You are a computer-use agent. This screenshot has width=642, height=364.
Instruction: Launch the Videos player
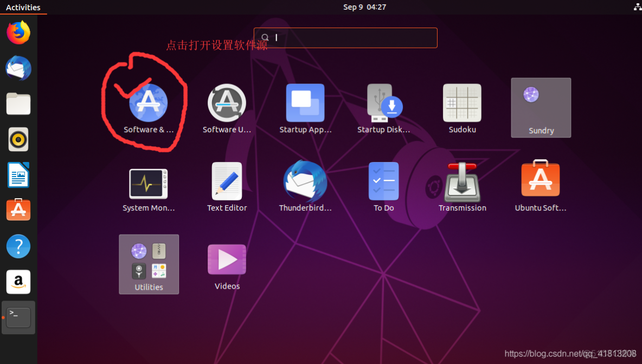coord(227,259)
